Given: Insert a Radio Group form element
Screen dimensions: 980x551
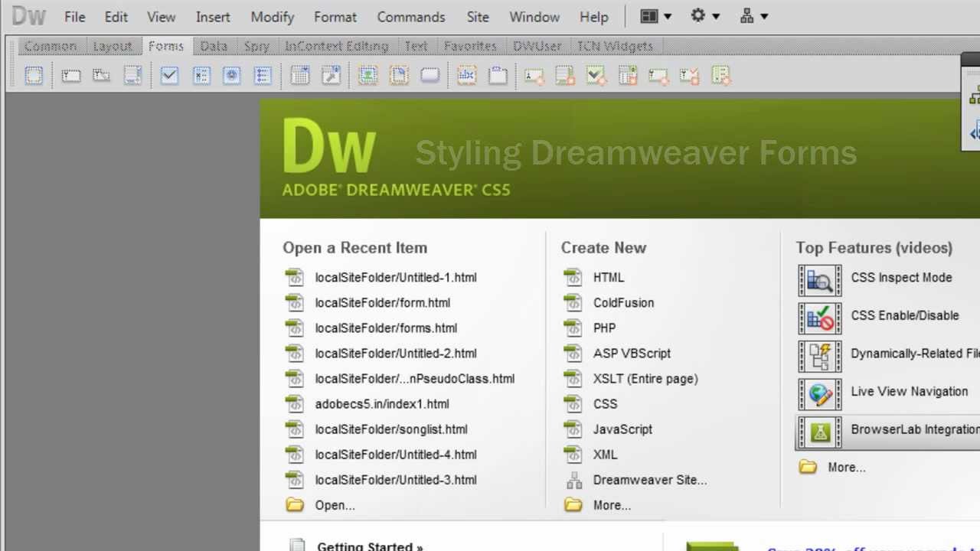Looking at the screenshot, I should [263, 75].
